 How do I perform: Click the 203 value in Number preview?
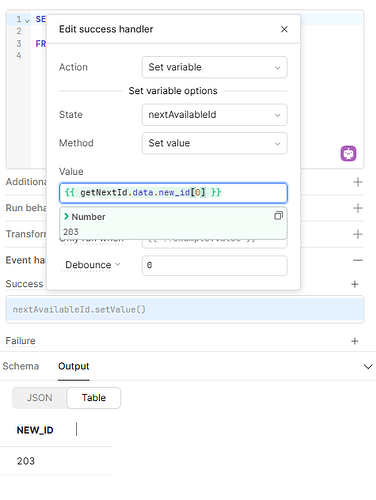click(71, 232)
